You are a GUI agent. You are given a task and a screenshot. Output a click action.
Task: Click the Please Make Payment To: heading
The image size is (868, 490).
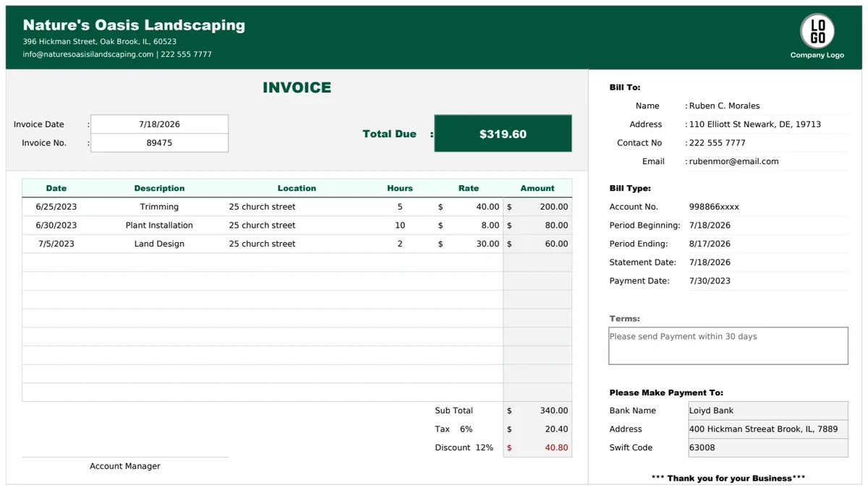[x=666, y=392]
